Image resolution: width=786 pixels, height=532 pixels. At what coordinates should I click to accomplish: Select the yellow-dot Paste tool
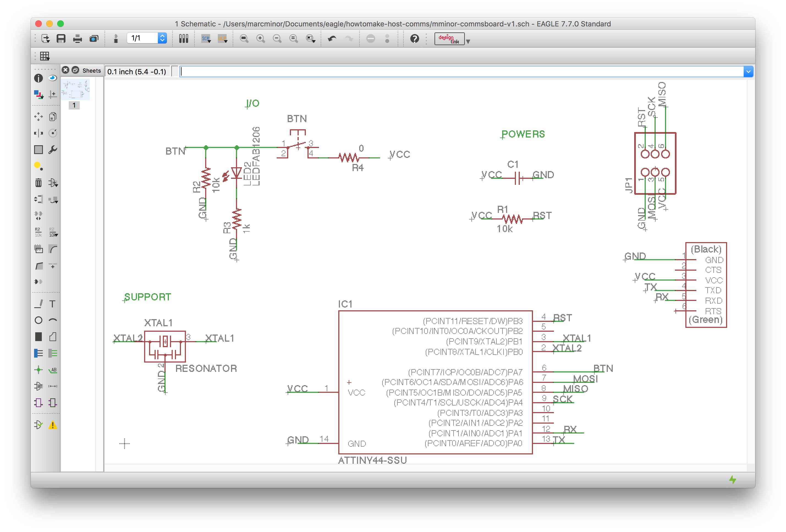click(39, 166)
